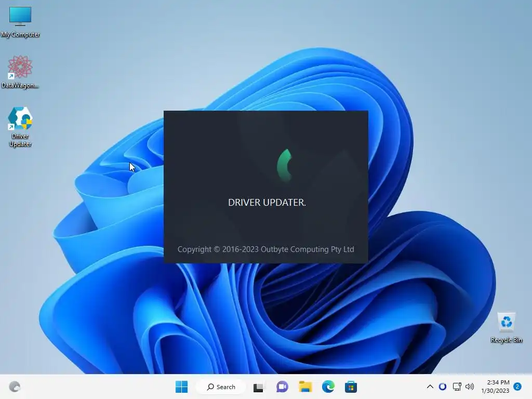The width and height of the screenshot is (532, 399).
Task: Click the widgets icon at taskbar left
Action: (15, 387)
